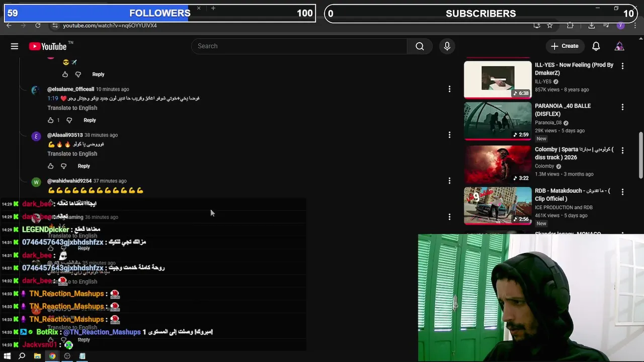Open options menu for @Alaaali93513 comment
Viewport: 644px width, 362px height.
click(449, 135)
